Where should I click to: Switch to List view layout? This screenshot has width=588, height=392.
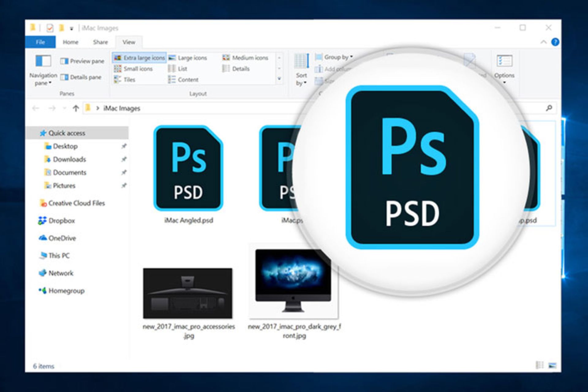click(x=178, y=69)
